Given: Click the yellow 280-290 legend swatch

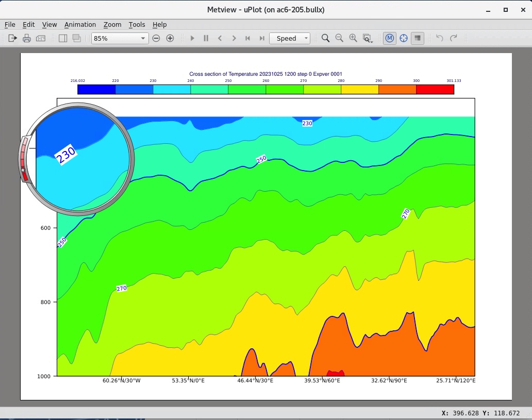Looking at the screenshot, I should [360, 90].
